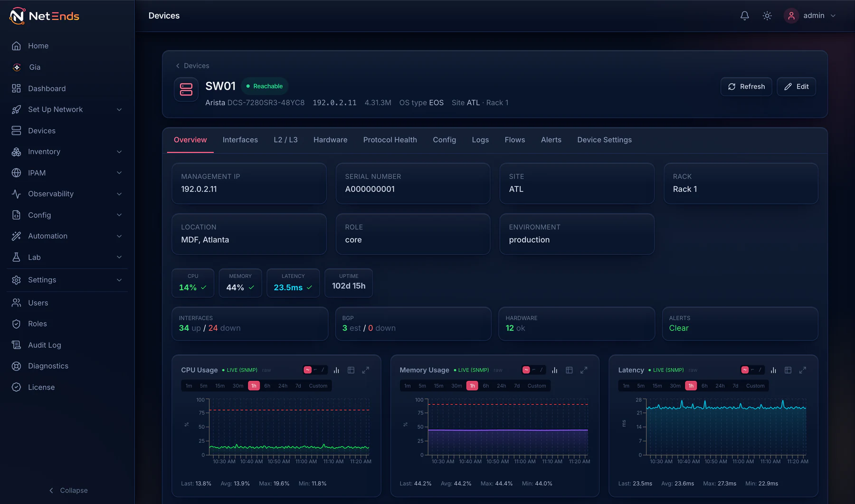Open the Device Settings tab
Viewport: 855px width, 504px height.
[x=604, y=140]
